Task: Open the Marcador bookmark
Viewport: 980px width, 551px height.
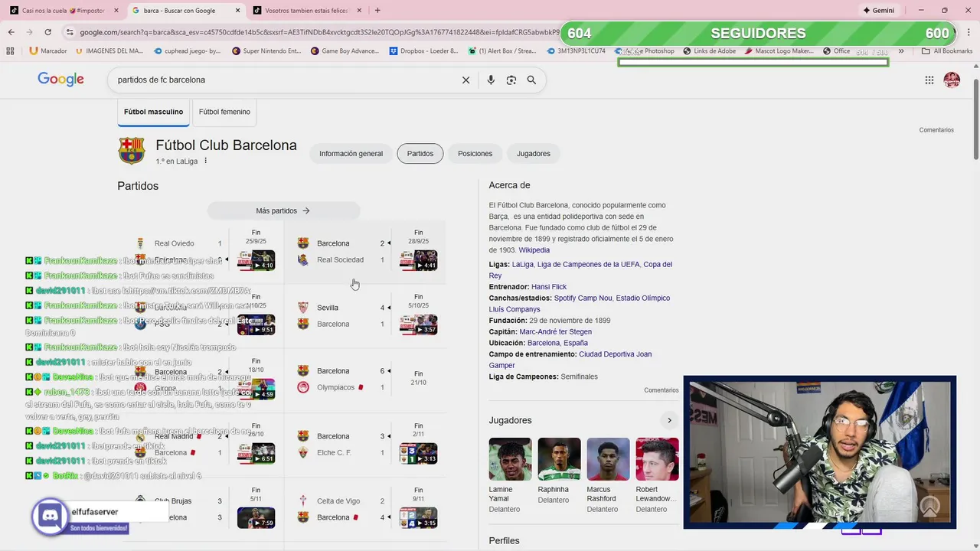Action: [x=47, y=51]
